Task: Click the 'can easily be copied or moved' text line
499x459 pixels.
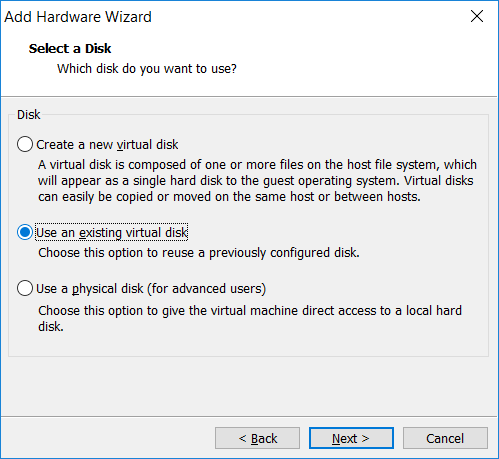Action: pos(229,197)
